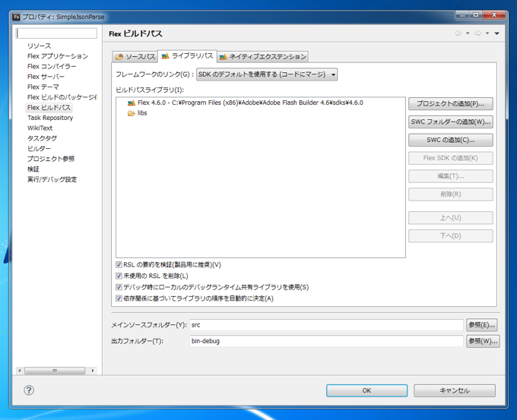Click the tree horizontal scrollbar thumb
This screenshot has height=420, width=517.
coord(55,371)
